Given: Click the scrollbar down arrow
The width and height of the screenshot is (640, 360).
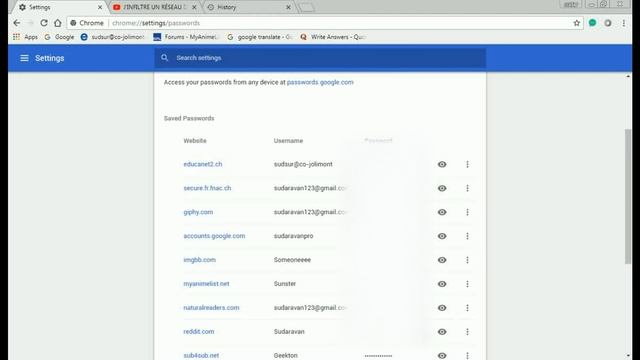Looking at the screenshot, I should coord(628,356).
